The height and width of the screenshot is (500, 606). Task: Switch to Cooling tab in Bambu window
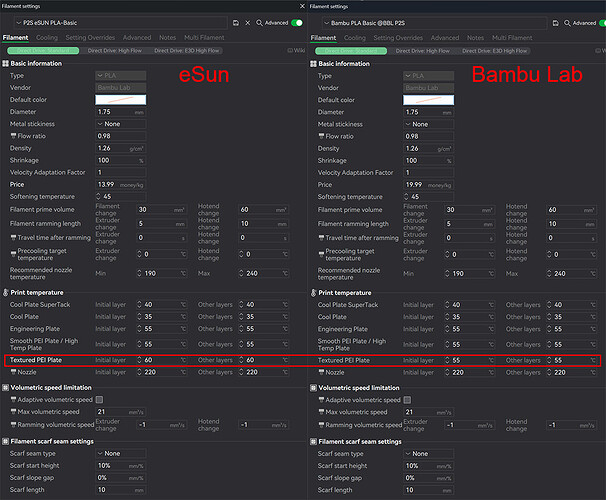[355, 38]
